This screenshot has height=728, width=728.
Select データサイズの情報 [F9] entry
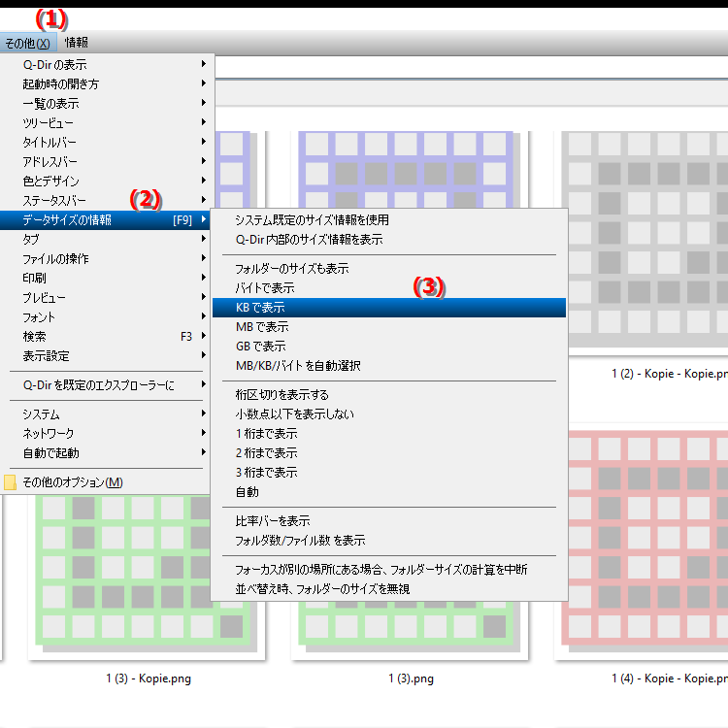pyautogui.click(x=106, y=220)
